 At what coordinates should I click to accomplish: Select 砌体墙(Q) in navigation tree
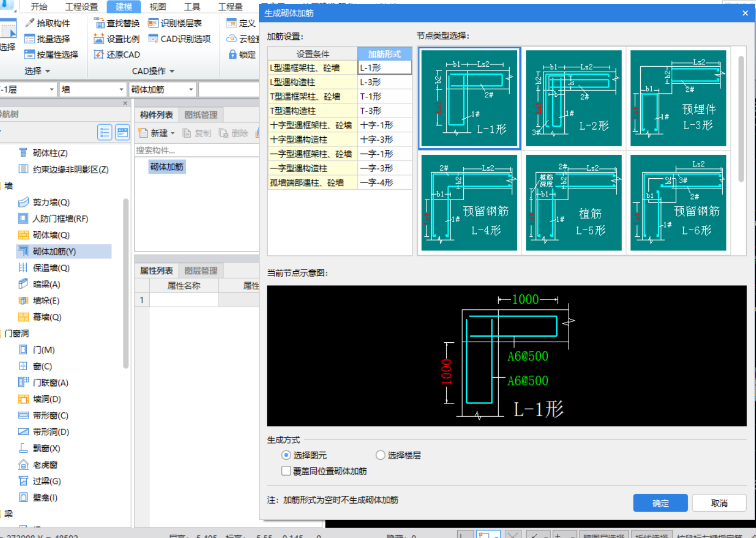click(x=51, y=235)
